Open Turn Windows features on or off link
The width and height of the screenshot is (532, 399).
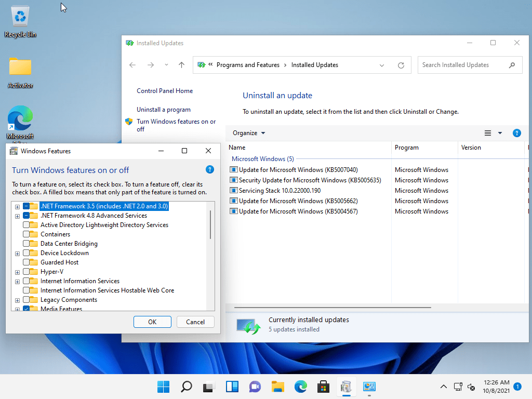point(176,125)
